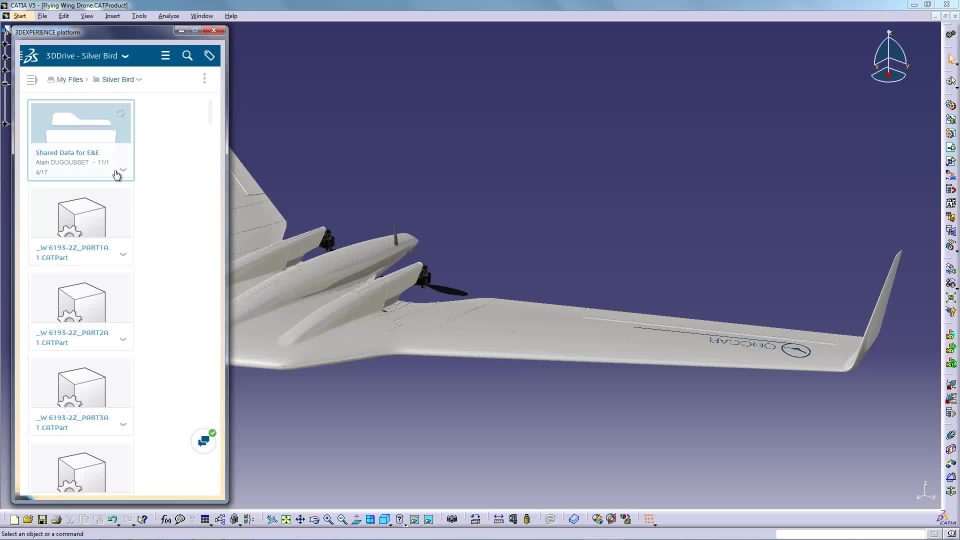Click the orange grid icon in bottom toolbar
This screenshot has height=540, width=960.
click(x=649, y=519)
